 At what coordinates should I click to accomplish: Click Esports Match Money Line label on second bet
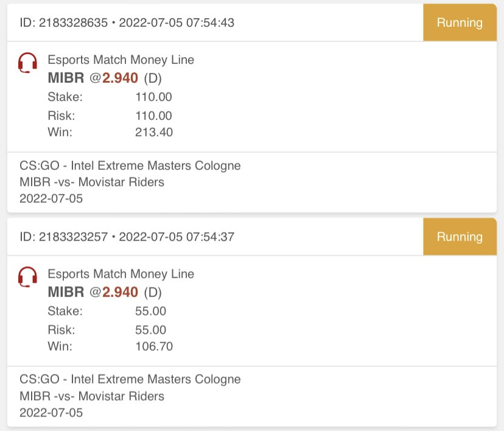[x=121, y=274]
